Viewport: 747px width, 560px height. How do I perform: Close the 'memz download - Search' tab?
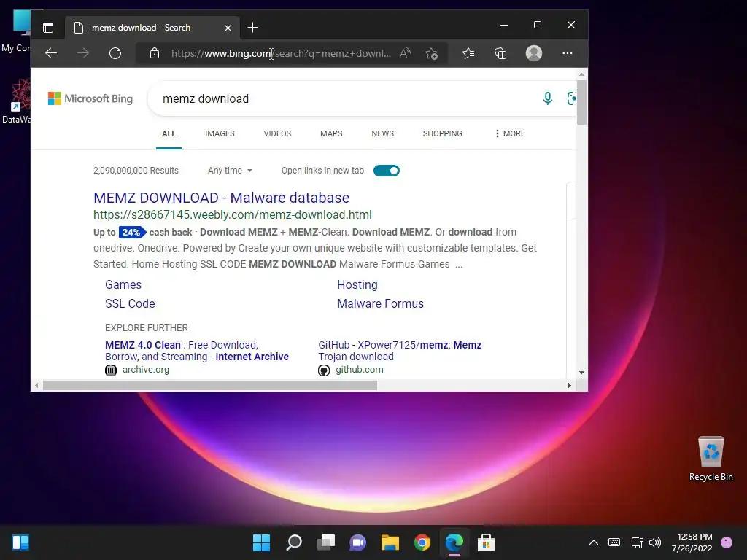(x=228, y=28)
